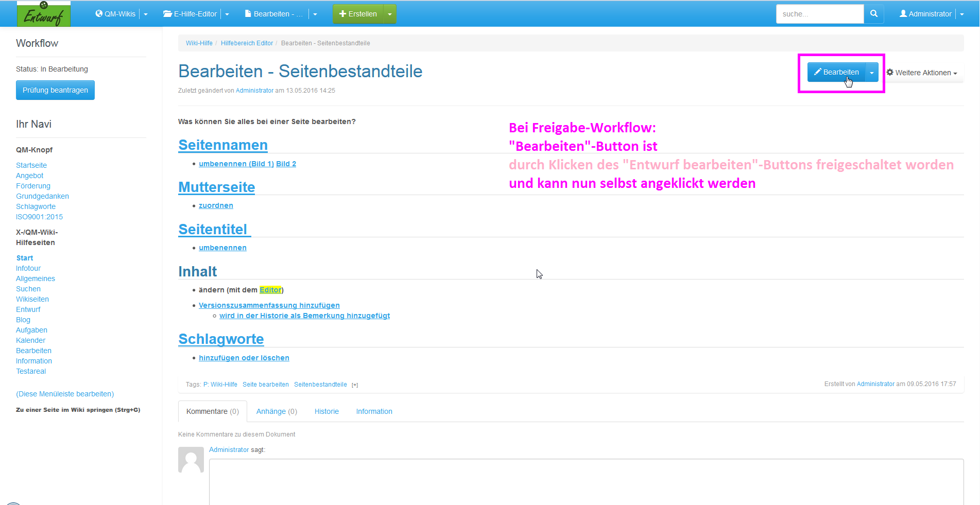The height and width of the screenshot is (505, 980).
Task: Click the Bearbeiten page item in navbar
Action: pos(273,14)
